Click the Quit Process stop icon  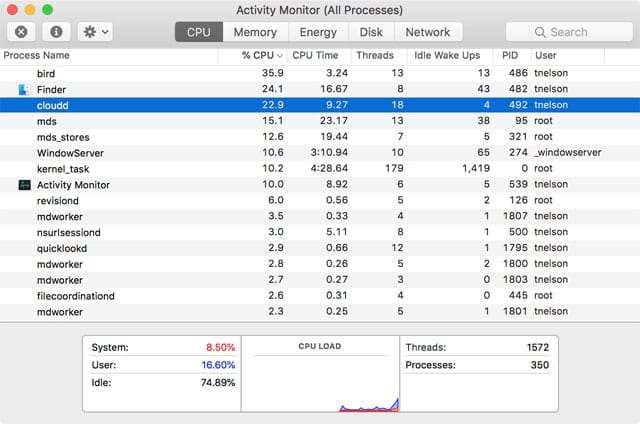[x=22, y=32]
